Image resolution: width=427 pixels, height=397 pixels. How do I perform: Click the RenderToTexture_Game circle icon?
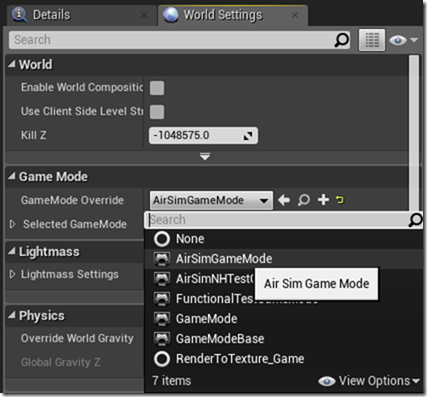(162, 359)
